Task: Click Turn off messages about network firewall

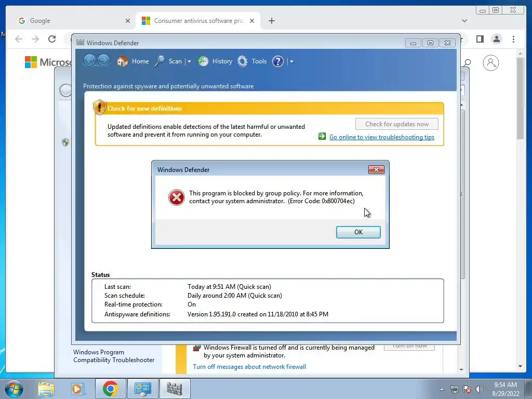Action: [249, 367]
